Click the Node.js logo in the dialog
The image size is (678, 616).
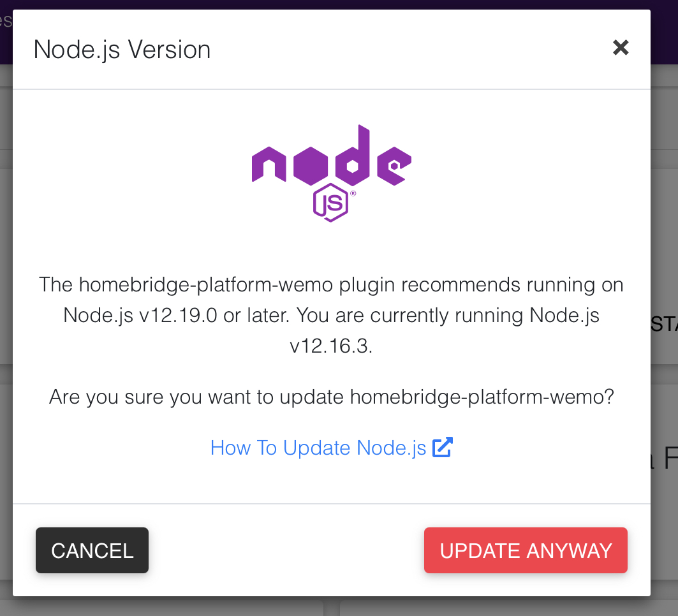[x=331, y=169]
